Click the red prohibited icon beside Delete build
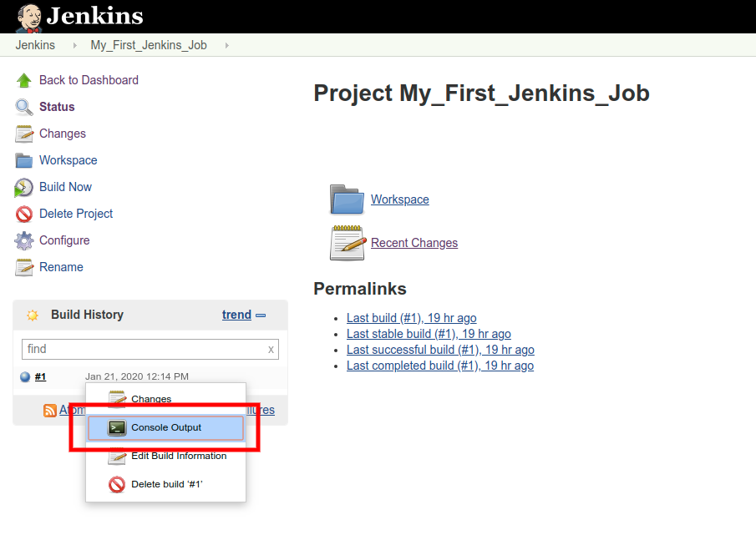Image resolution: width=756 pixels, height=535 pixels. (117, 484)
